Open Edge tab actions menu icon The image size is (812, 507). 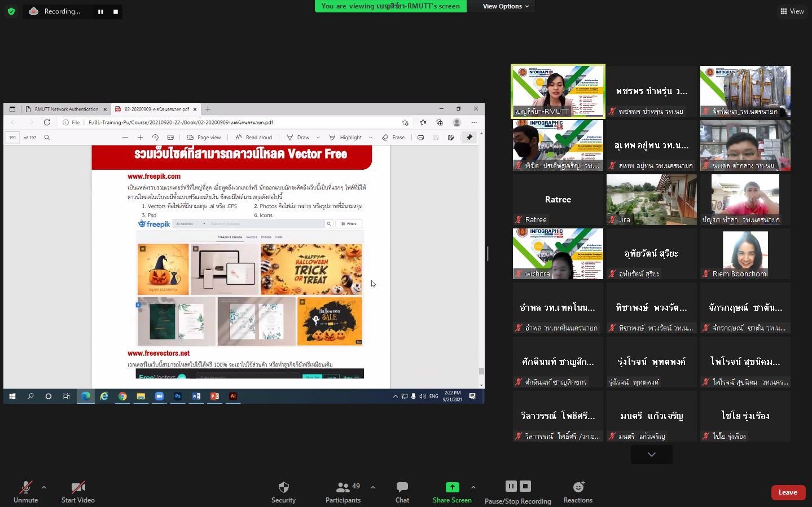click(12, 109)
